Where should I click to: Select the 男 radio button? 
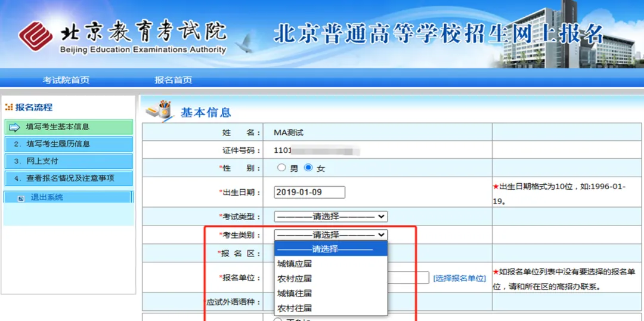click(x=281, y=168)
